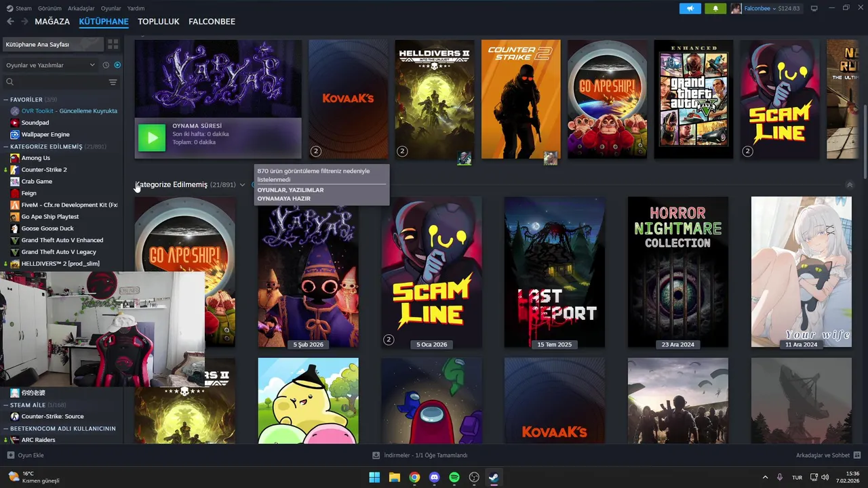Open the FALCONBEE profile tab
868x488 pixels.
212,22
